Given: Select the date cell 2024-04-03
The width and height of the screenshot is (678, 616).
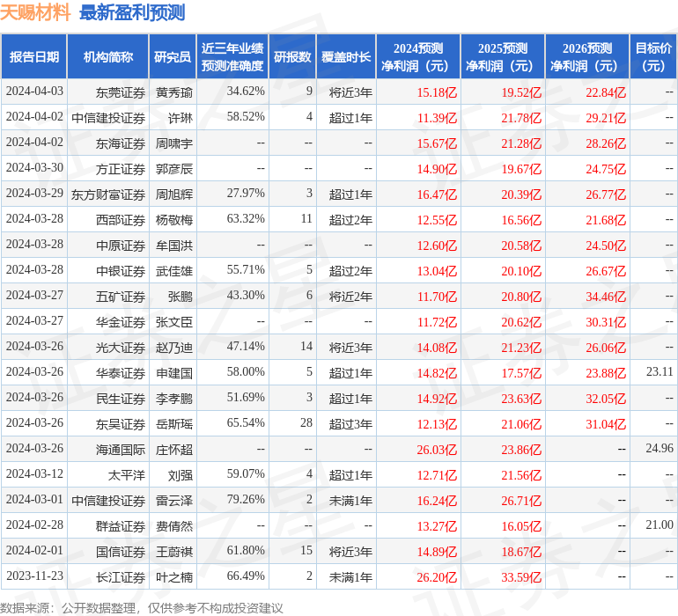Looking at the screenshot, I should [x=34, y=92].
